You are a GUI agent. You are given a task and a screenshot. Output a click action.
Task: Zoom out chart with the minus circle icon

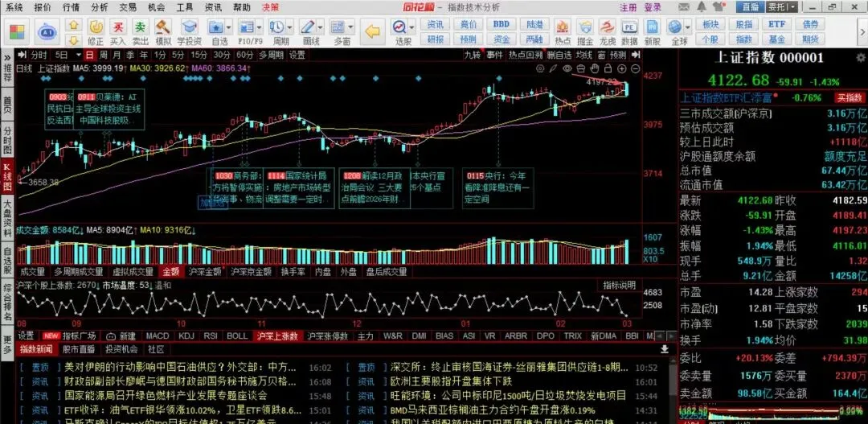pos(636,68)
